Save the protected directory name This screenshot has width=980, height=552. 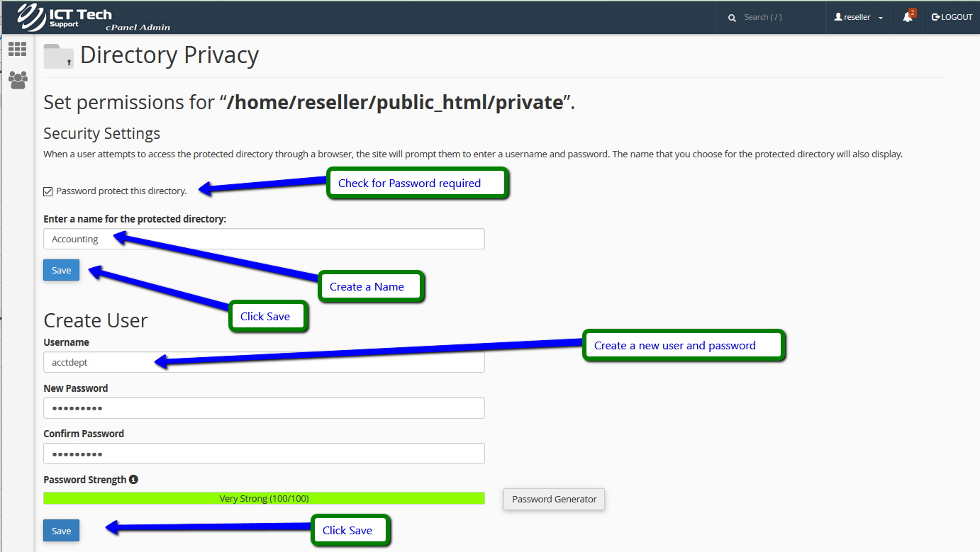[62, 270]
